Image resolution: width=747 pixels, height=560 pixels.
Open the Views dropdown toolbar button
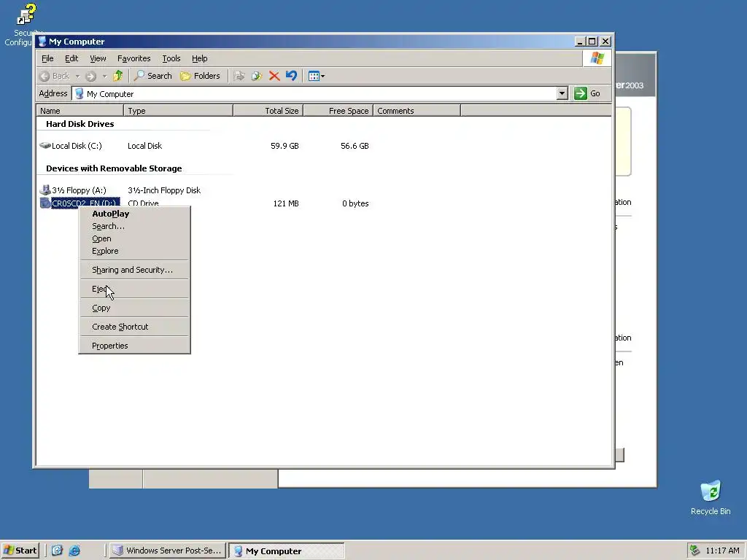317,76
